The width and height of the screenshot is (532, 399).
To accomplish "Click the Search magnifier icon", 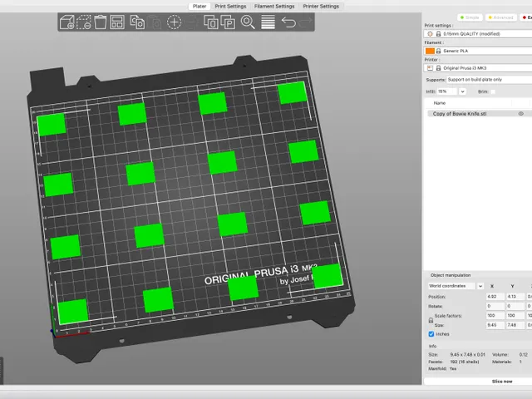I will [248, 22].
